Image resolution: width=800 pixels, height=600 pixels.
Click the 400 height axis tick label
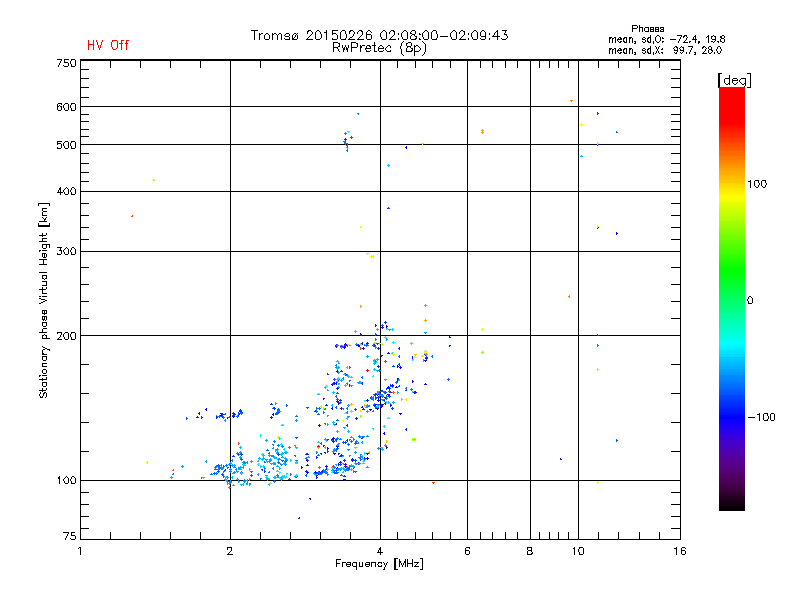66,191
